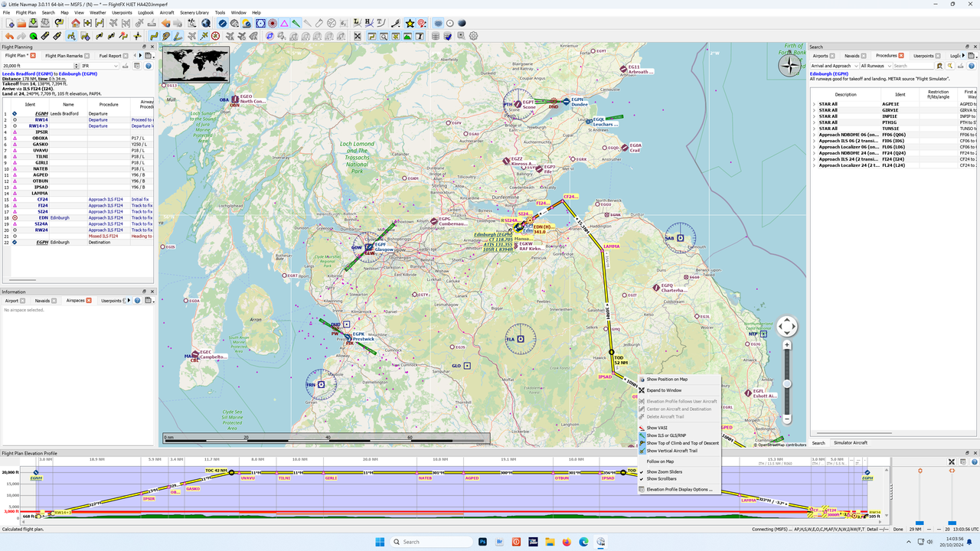Click the right elevation profile zoom slider
The image size is (980, 551).
[x=952, y=524]
